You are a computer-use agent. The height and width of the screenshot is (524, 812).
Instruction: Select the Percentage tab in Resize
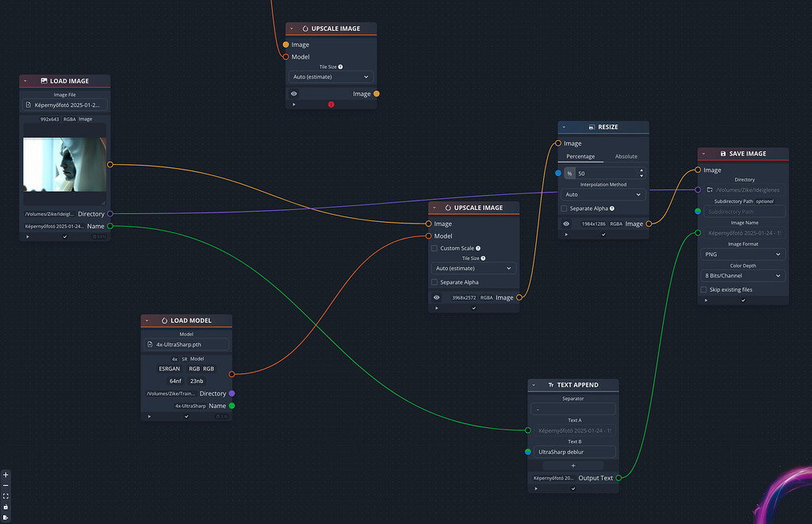pyautogui.click(x=580, y=156)
